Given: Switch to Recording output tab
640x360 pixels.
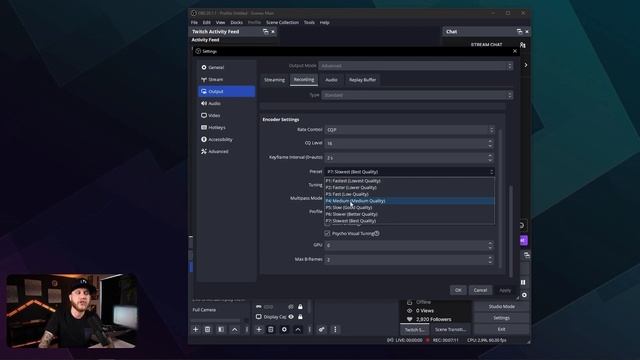Looking at the screenshot, I should click(x=304, y=80).
